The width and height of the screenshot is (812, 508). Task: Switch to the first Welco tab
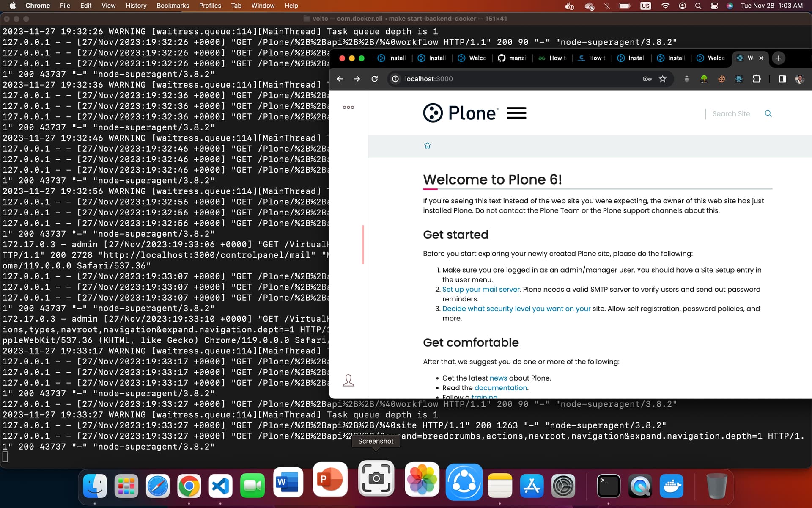coord(472,58)
